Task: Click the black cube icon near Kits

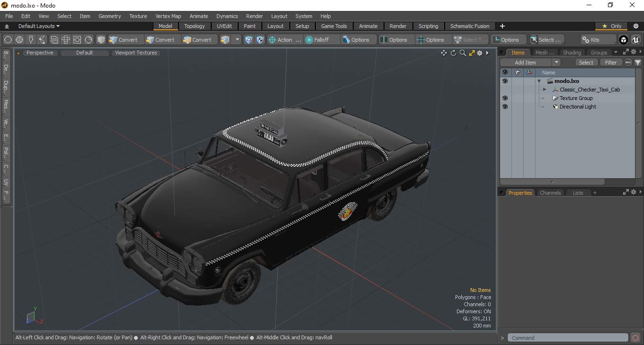Action: coord(624,40)
